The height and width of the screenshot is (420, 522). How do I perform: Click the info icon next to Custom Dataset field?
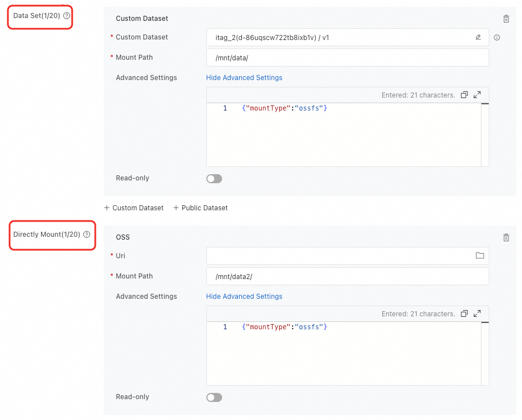497,38
